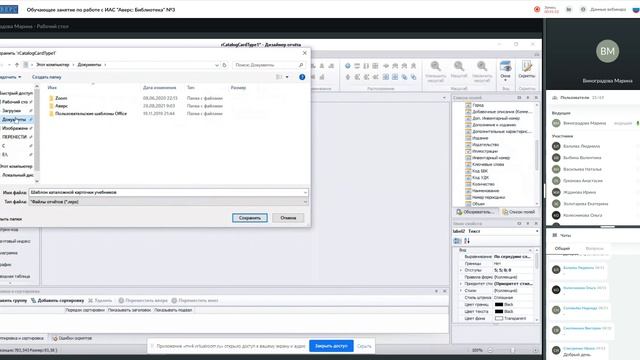
Task: Click the Поиск: Документы search box
Action: point(269,65)
